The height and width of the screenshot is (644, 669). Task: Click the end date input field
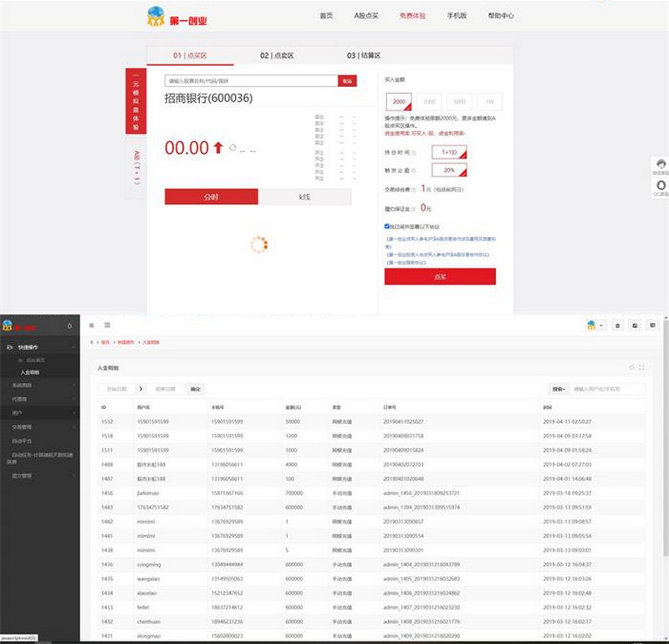tap(166, 389)
